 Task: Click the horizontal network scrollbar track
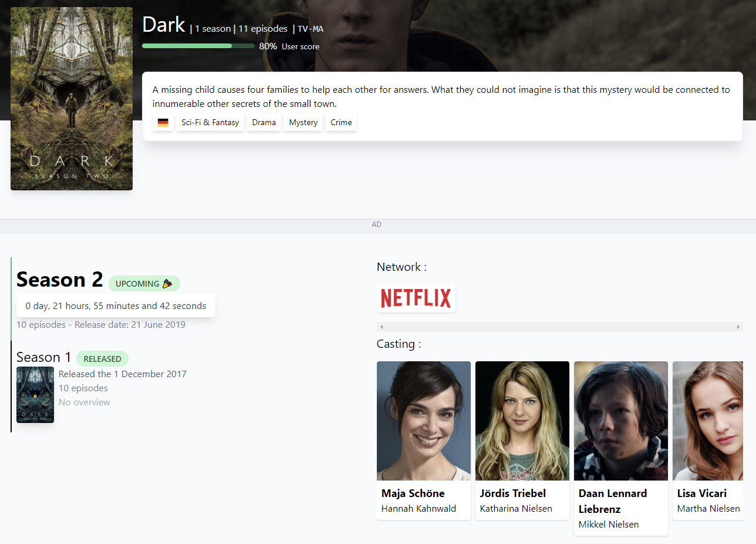point(560,327)
